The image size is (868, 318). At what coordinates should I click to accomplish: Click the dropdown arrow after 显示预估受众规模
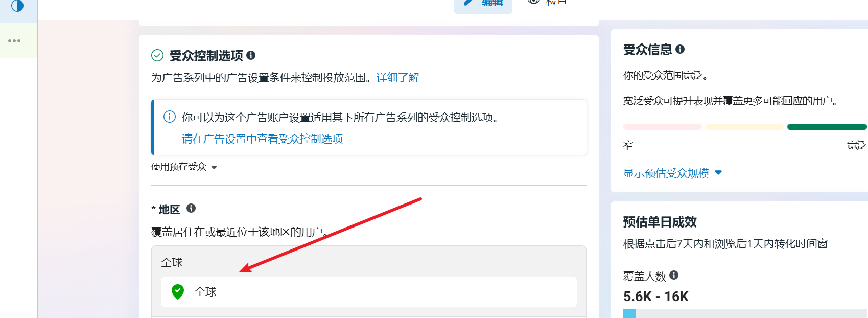[718, 173]
